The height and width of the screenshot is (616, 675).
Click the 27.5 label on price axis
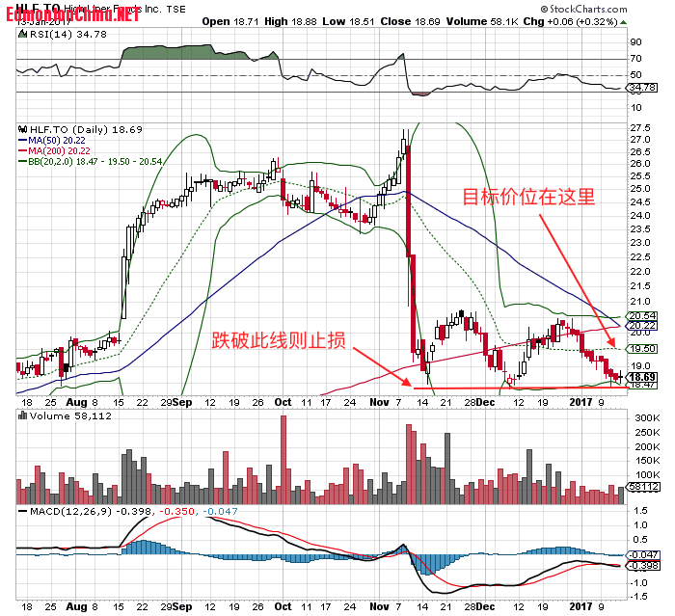[640, 128]
